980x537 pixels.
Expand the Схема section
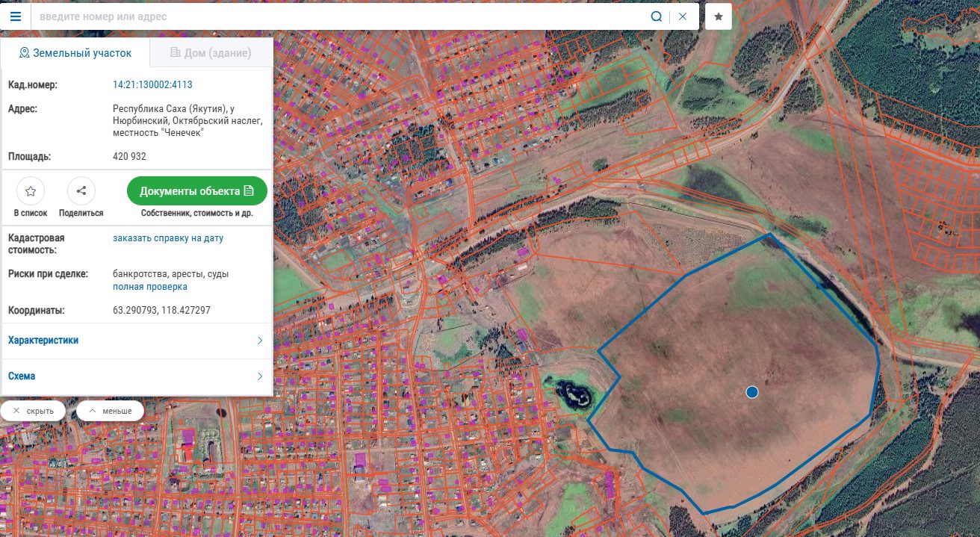coord(136,376)
